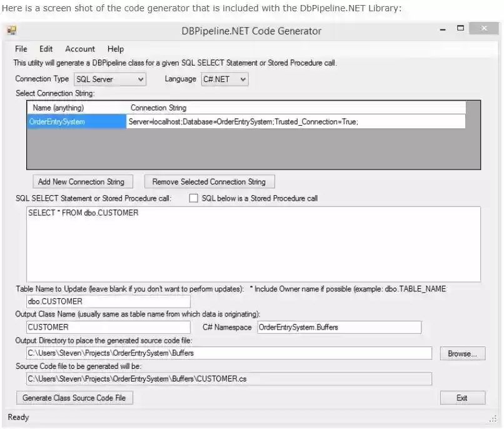This screenshot has width=504, height=429.
Task: Open the Account menu
Action: 80,49
